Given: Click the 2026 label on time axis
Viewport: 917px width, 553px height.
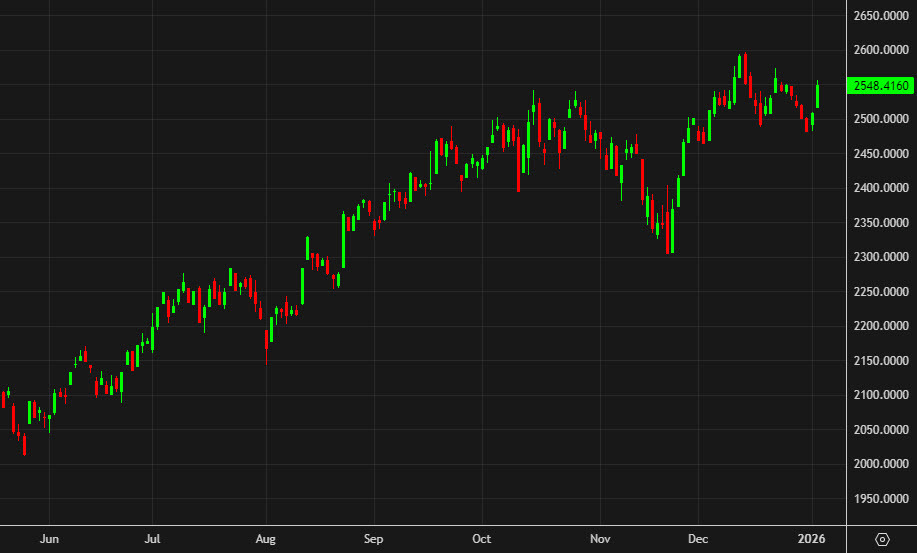Looking at the screenshot, I should [x=812, y=539].
